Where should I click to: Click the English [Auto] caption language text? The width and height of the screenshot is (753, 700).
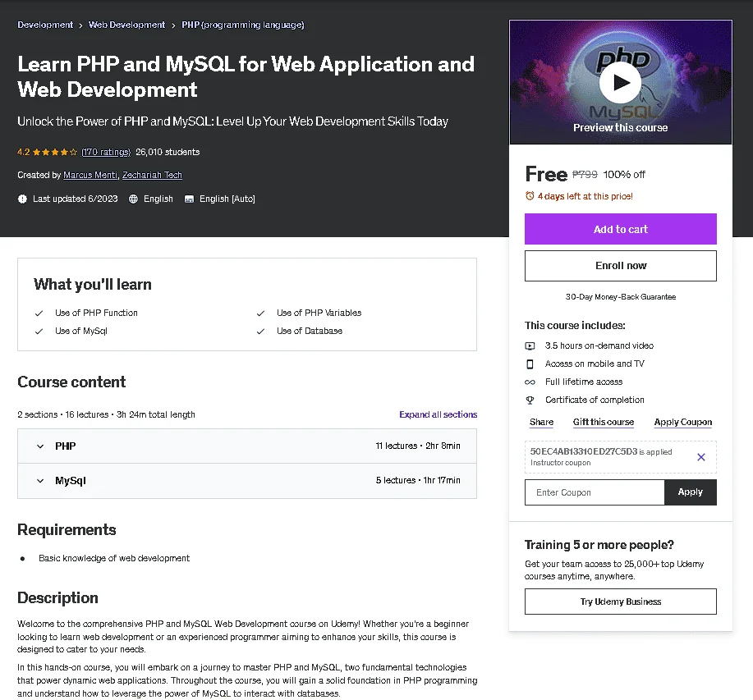(x=227, y=199)
